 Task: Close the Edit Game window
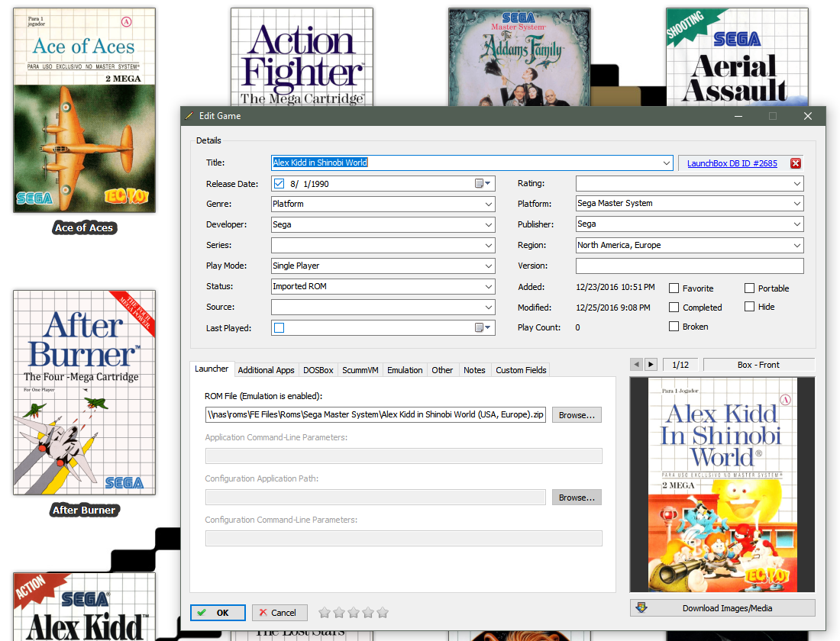(x=808, y=116)
